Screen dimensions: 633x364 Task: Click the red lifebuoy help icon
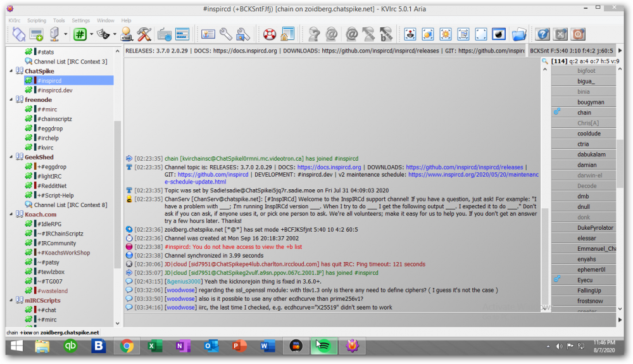[270, 34]
